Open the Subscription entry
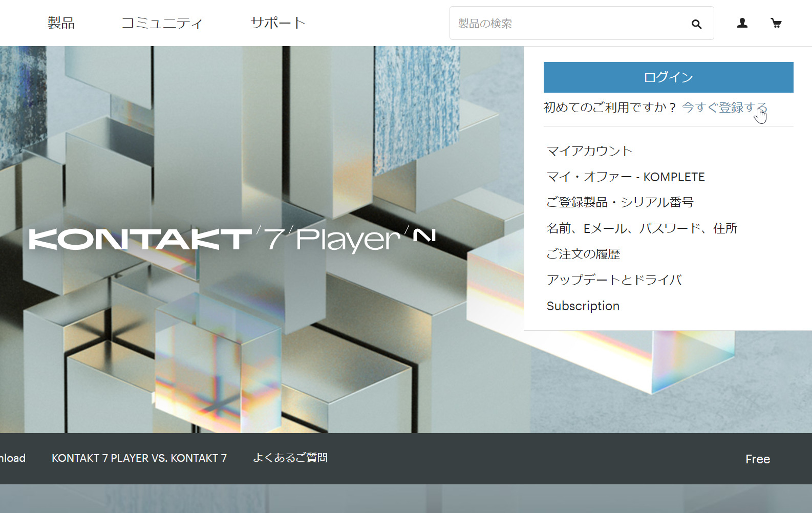This screenshot has width=812, height=513. coord(583,306)
